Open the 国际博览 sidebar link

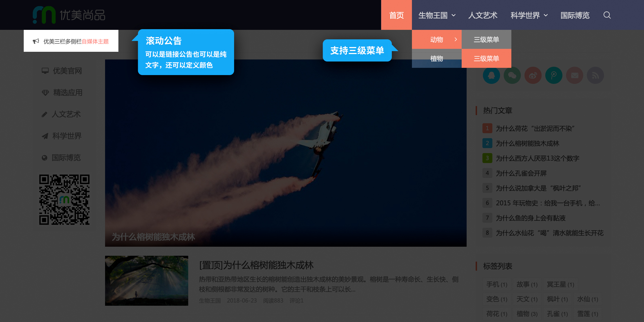66,158
